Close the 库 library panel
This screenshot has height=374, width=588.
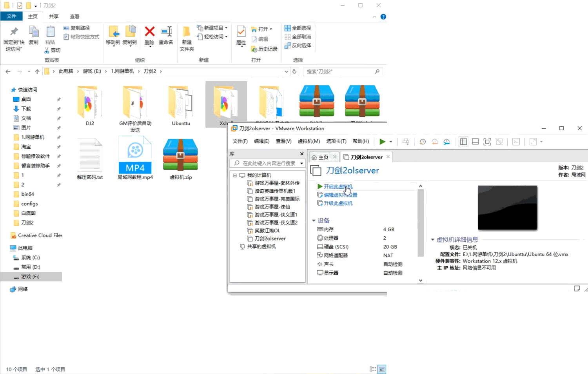point(302,154)
